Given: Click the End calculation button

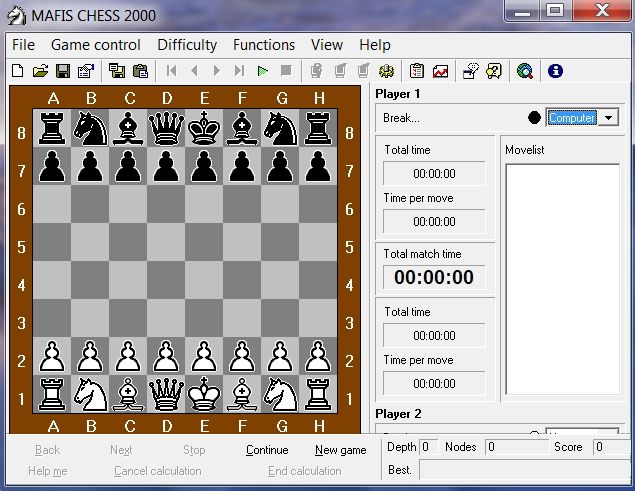Looking at the screenshot, I should tap(305, 471).
